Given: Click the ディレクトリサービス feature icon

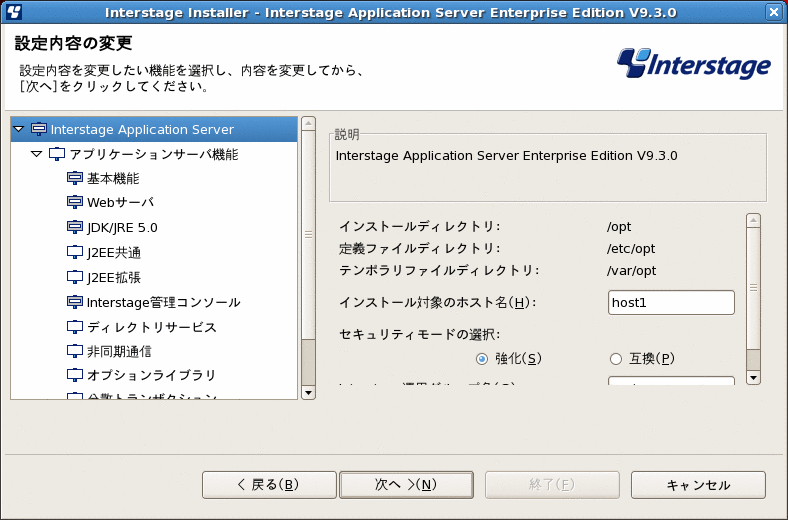Looking at the screenshot, I should (75, 327).
